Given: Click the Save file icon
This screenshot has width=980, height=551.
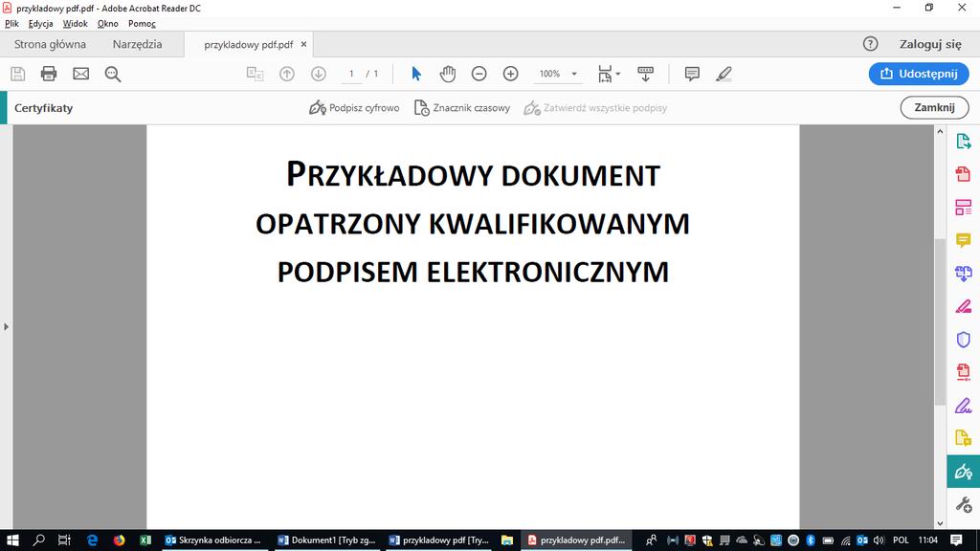Looking at the screenshot, I should point(18,74).
